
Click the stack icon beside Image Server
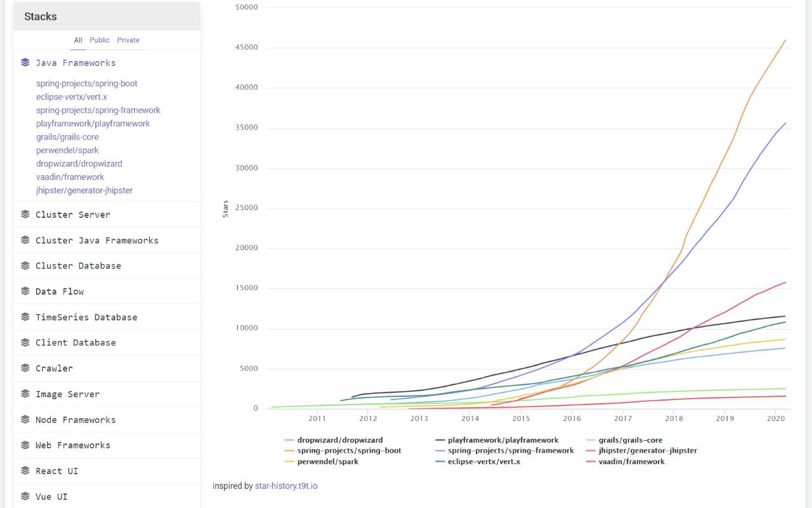click(x=25, y=394)
